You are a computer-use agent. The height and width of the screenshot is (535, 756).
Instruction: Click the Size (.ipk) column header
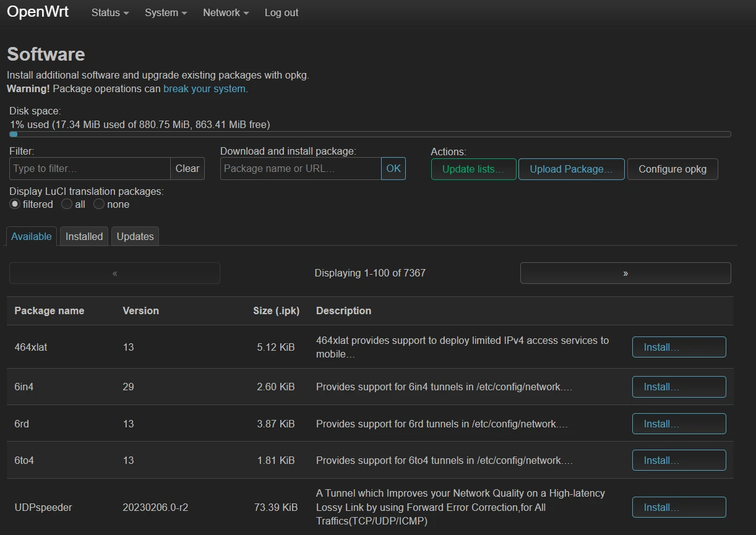pos(277,310)
